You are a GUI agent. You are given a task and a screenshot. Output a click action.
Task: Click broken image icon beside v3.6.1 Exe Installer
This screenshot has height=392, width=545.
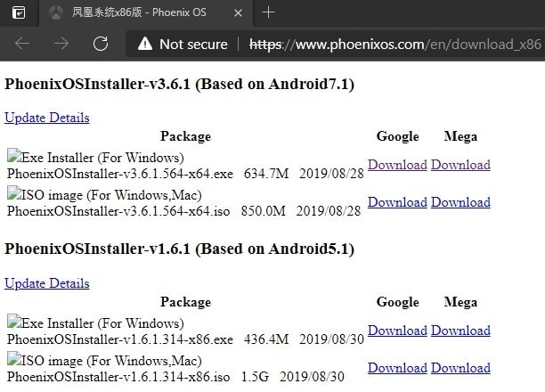14,156
